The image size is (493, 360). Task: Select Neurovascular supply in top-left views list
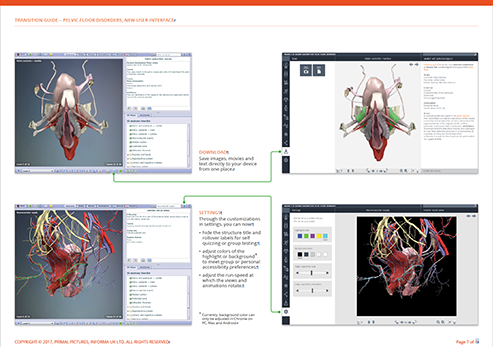pyautogui.click(x=142, y=138)
